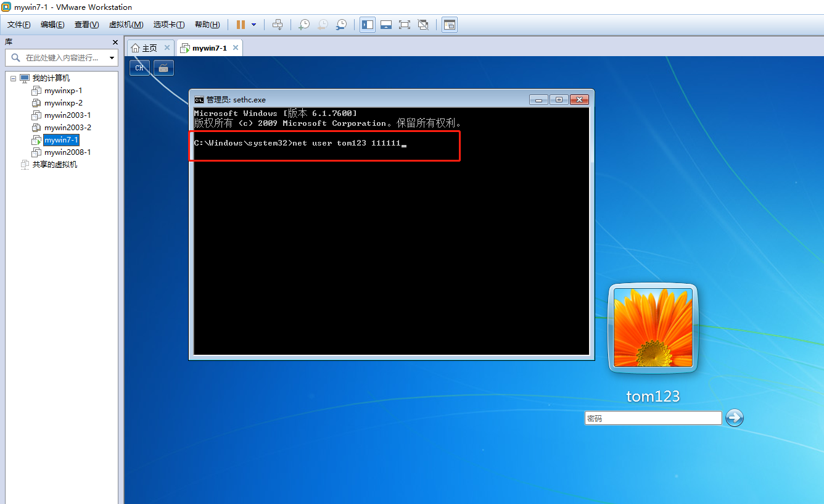This screenshot has height=504, width=824.
Task: Open the 查看(V) menu
Action: [86, 25]
